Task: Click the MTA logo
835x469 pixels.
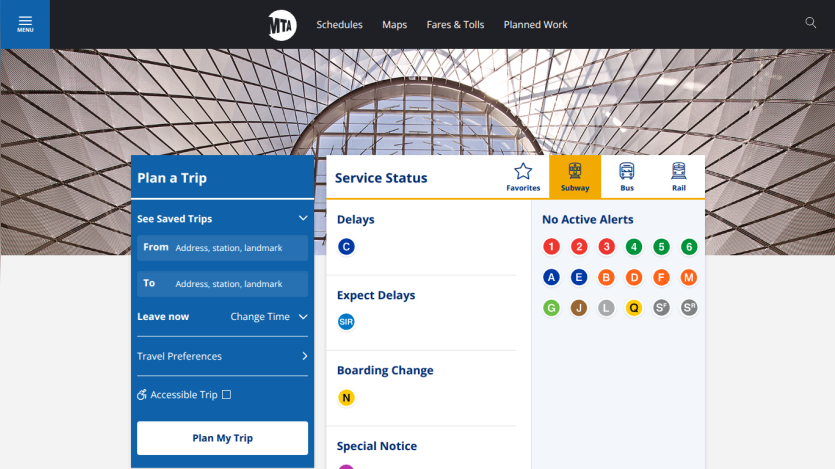Action: tap(282, 25)
